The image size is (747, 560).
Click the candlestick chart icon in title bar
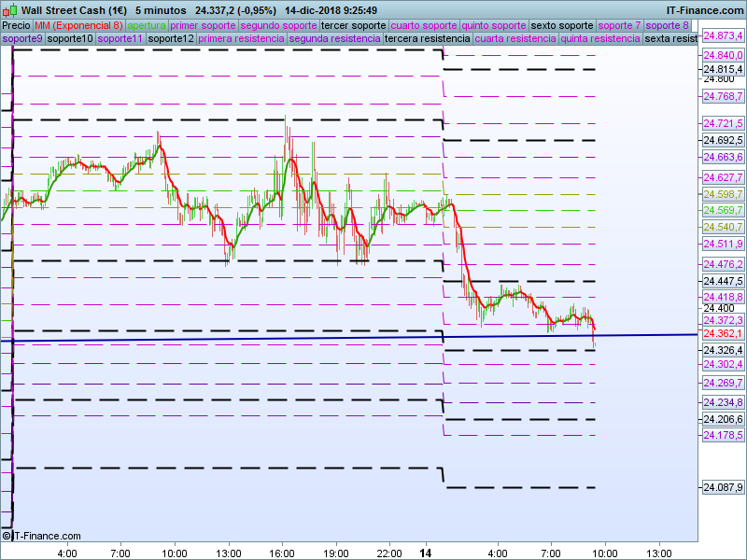9,10
